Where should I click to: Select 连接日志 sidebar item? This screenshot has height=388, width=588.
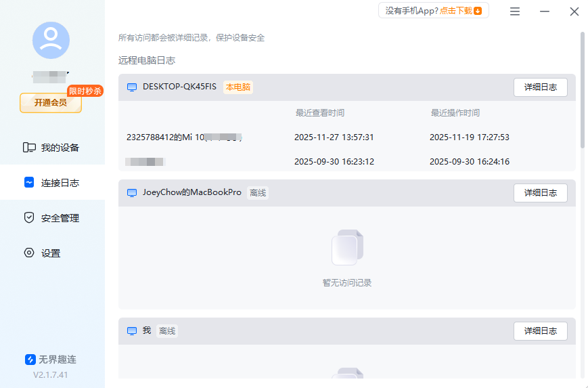pos(53,183)
